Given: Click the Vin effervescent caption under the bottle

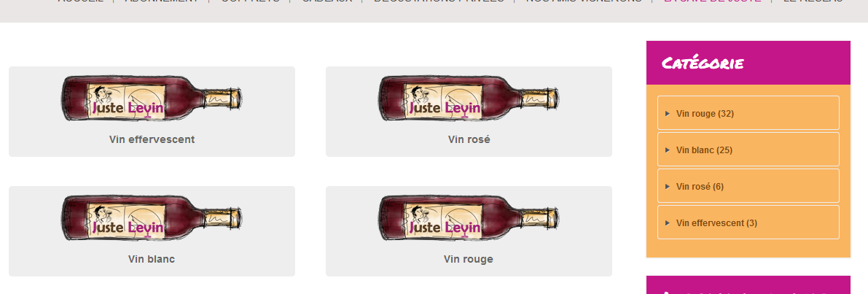Looking at the screenshot, I should [x=152, y=139].
